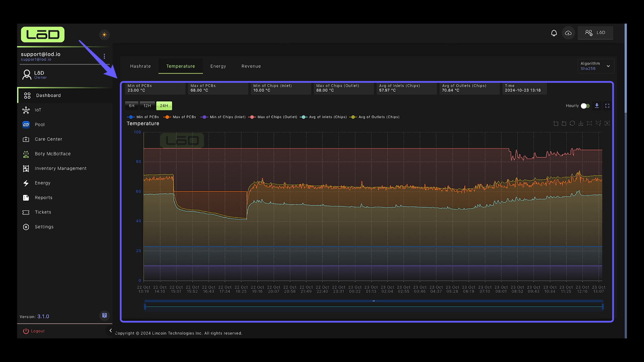Click the Logout link
644x362 pixels.
pyautogui.click(x=34, y=331)
